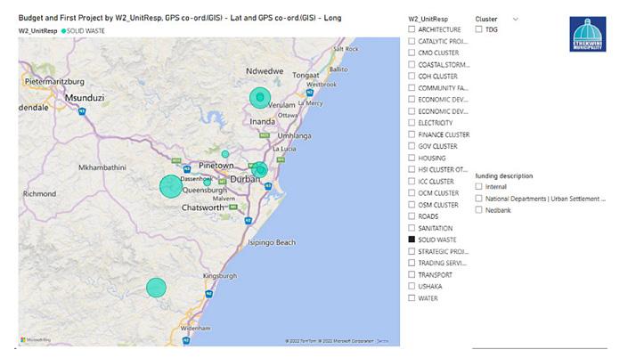644x358 pixels.
Task: Check the USHAKA checkbox
Action: [412, 286]
